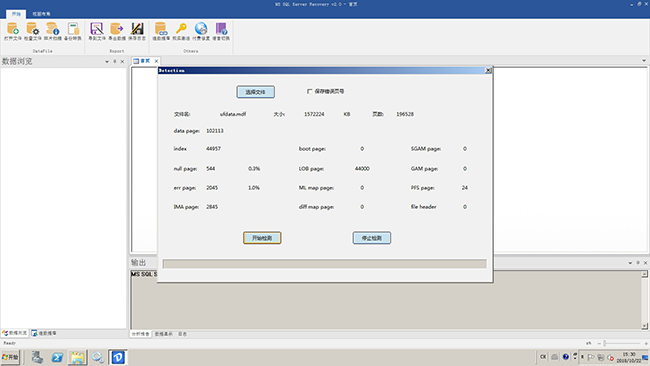Screen dimensions: 650x366
Task: Click the stop detection button
Action: (x=371, y=238)
